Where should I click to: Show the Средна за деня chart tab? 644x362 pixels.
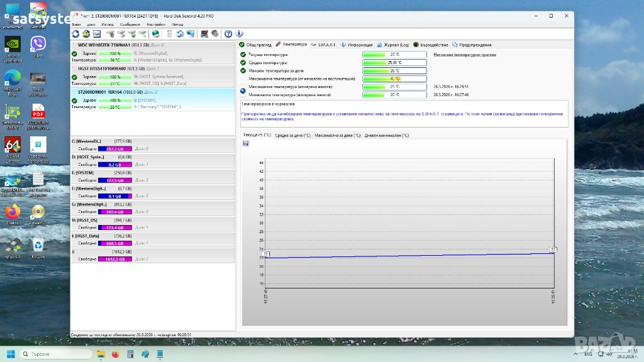(x=292, y=135)
